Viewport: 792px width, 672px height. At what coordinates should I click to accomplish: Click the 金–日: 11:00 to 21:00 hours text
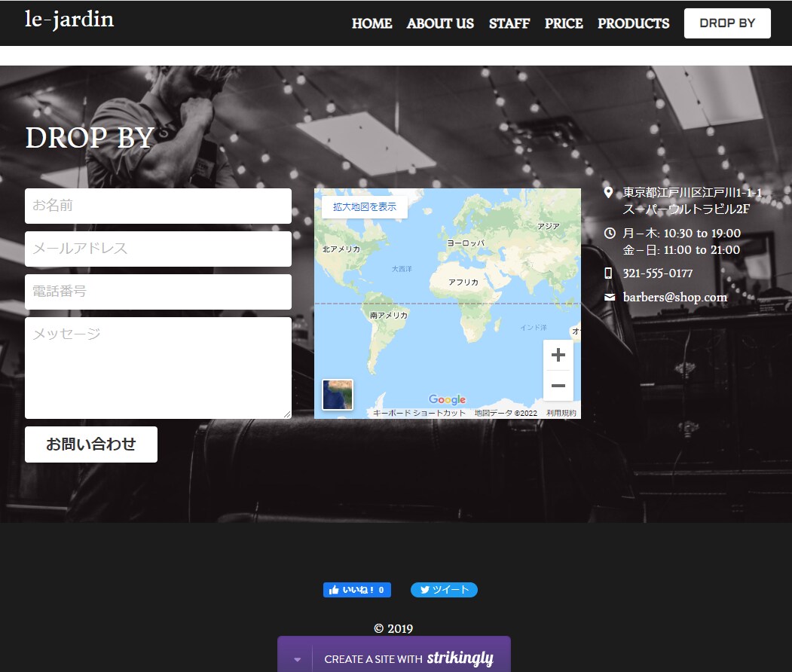(x=681, y=250)
